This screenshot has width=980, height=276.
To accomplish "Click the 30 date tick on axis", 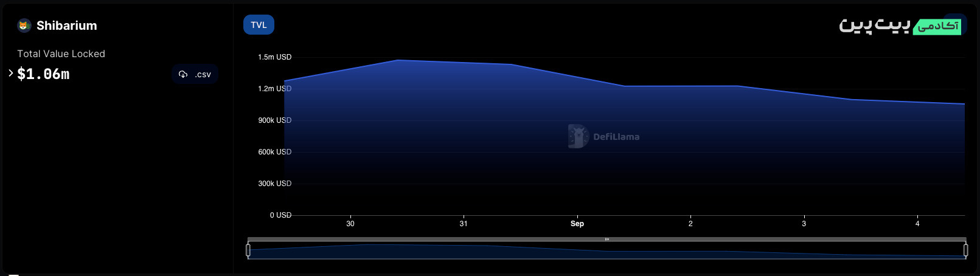I will 350,224.
